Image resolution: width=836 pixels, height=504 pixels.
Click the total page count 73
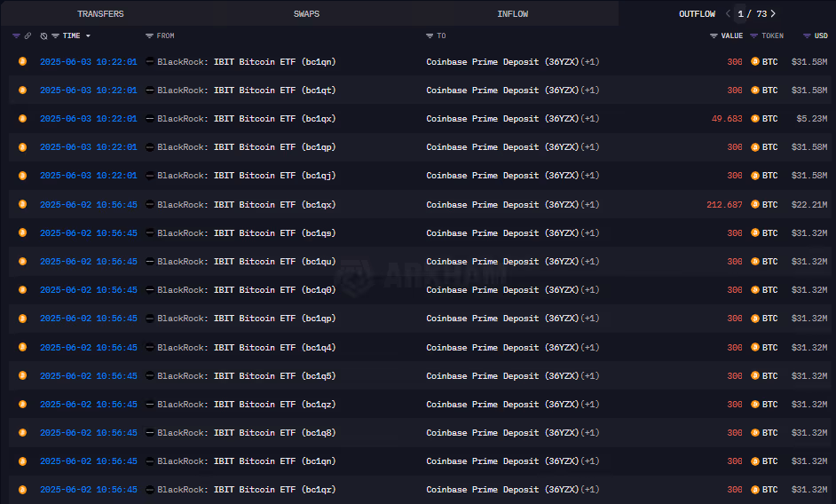tap(761, 14)
